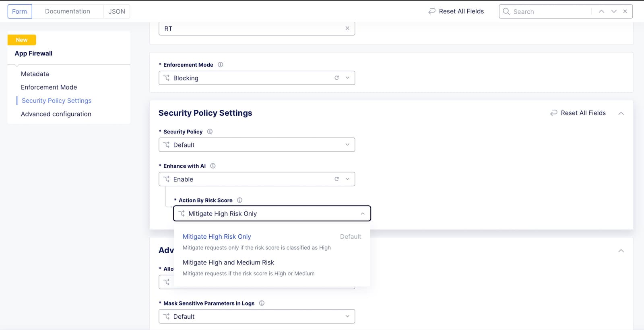Image resolution: width=644 pixels, height=330 pixels.
Task: Click info icon for Mask Sensitive Parameters
Action: coord(262,303)
